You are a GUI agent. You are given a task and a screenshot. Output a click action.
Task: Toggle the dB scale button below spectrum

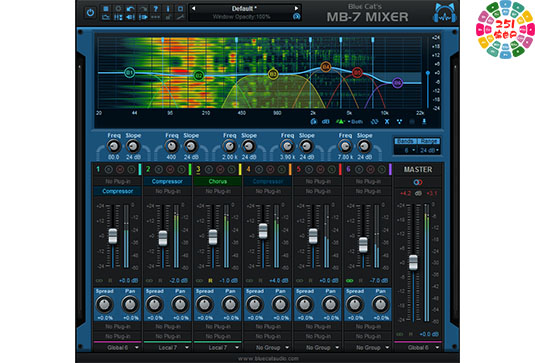326,122
